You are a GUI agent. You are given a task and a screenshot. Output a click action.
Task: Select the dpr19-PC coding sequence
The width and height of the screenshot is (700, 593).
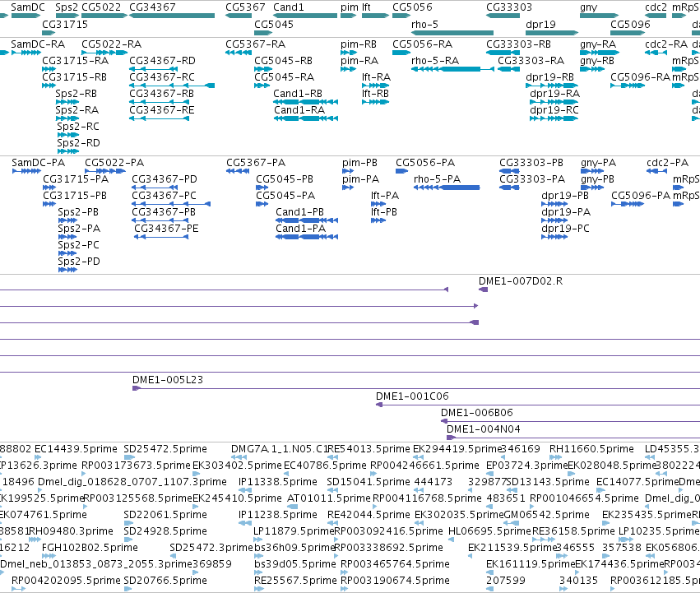pyautogui.click(x=554, y=237)
